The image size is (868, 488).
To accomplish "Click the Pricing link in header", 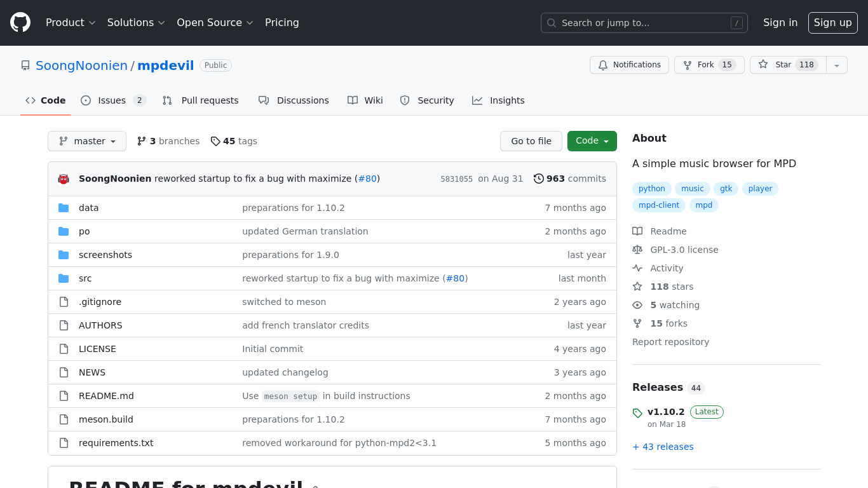I will click(x=282, y=22).
